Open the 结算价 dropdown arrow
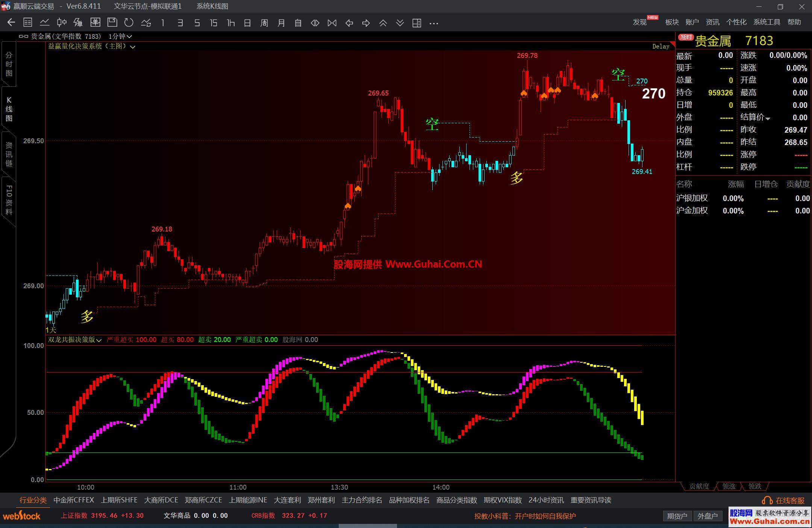Screen dimensions: 812x528 point(768,118)
